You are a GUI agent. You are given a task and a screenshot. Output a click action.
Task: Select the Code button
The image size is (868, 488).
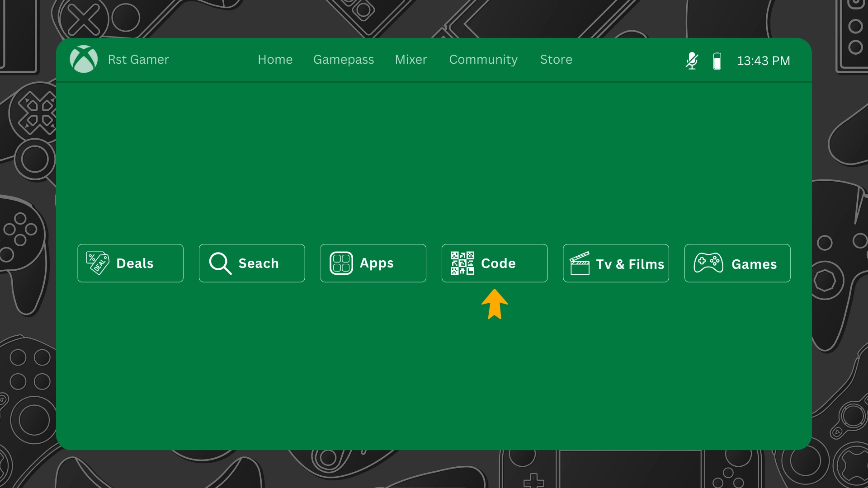point(495,263)
